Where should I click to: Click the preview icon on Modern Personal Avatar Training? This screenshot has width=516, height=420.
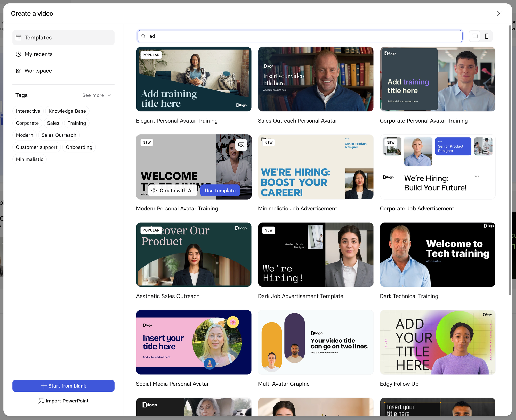click(241, 145)
